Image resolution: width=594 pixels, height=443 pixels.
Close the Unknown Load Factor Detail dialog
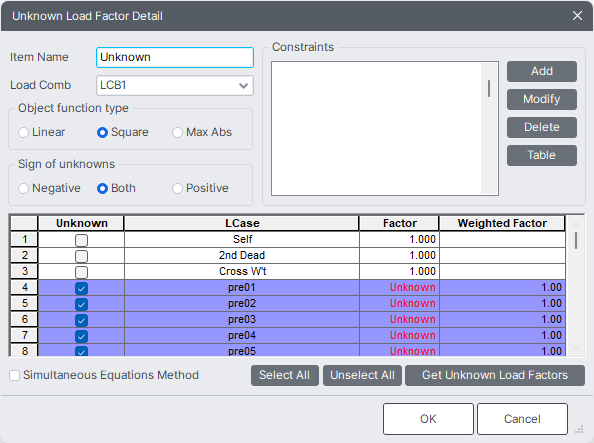pyautogui.click(x=577, y=16)
